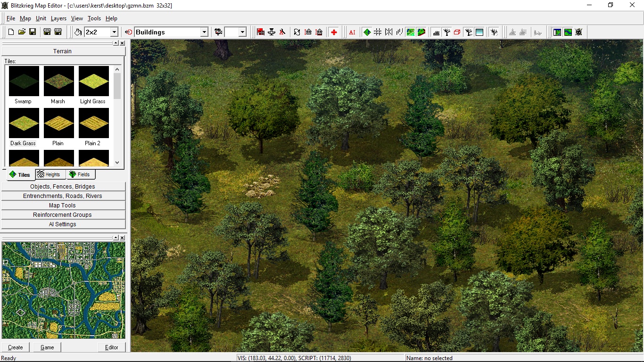The width and height of the screenshot is (644, 362).
Task: Open the empty dropdown next to camera icon
Action: 242,32
